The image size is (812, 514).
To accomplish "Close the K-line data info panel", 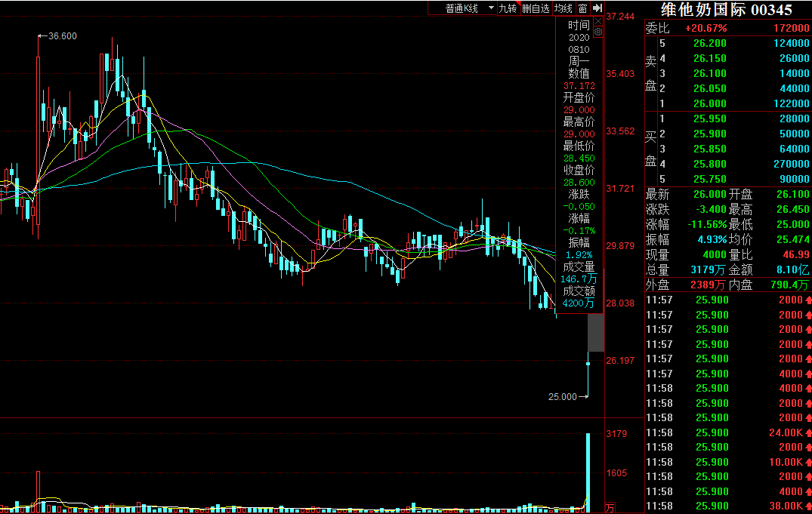I will click(x=598, y=22).
